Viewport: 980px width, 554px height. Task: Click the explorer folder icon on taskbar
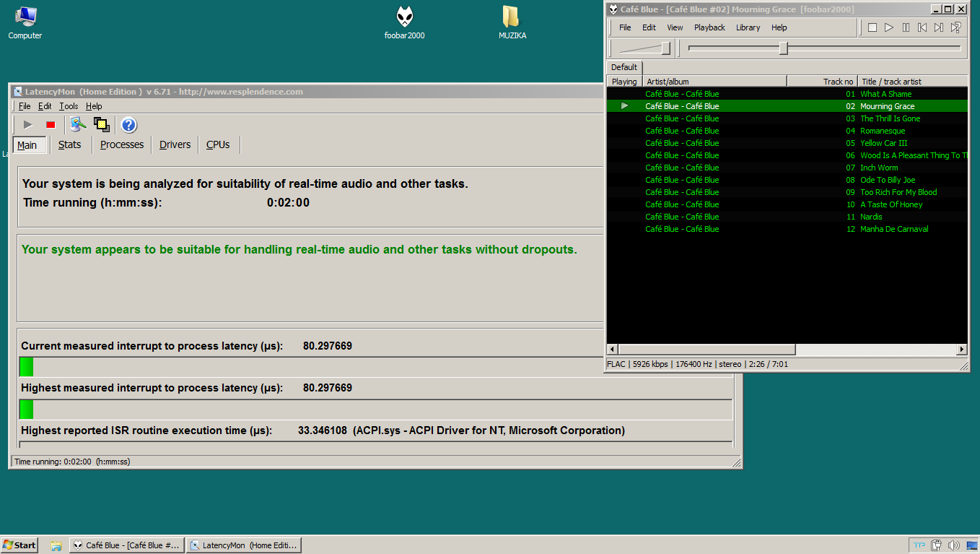coord(56,545)
